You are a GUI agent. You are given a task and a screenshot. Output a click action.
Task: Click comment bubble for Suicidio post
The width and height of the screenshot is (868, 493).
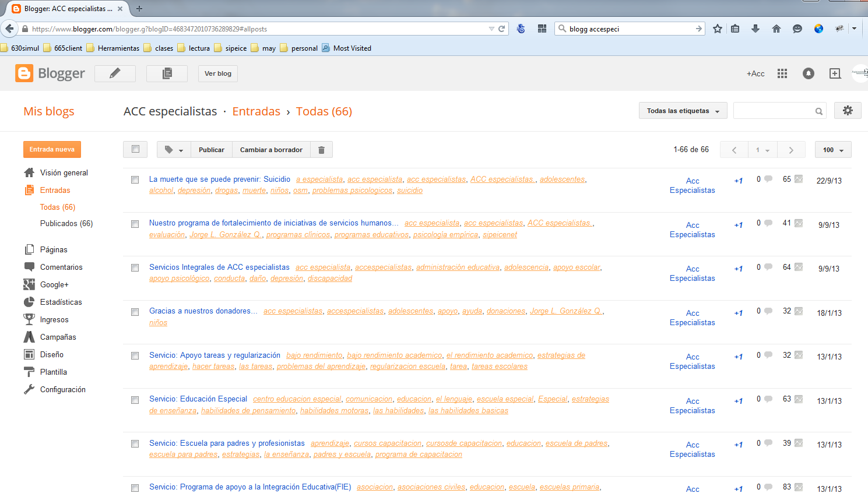(x=768, y=179)
